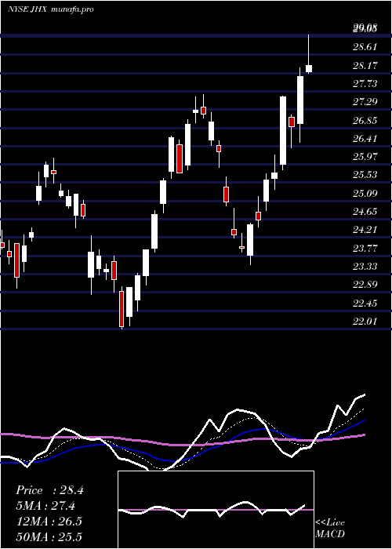Select the 22.45 price axis label

point(365,303)
